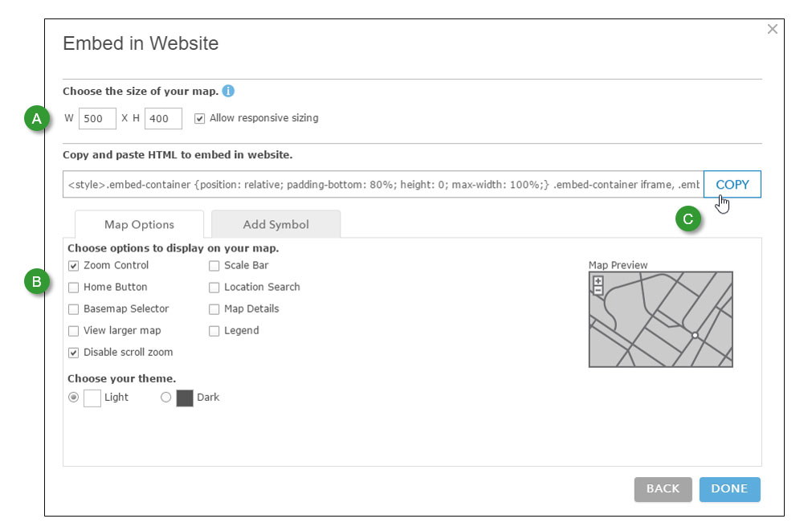The width and height of the screenshot is (812, 531).
Task: Check the View larger map option
Action: [x=74, y=331]
